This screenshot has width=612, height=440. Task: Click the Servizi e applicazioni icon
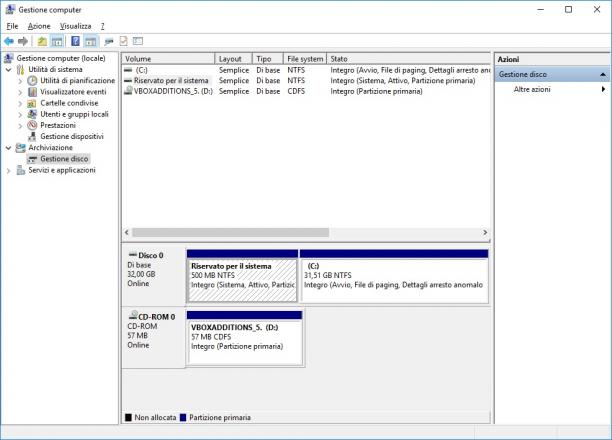(21, 170)
